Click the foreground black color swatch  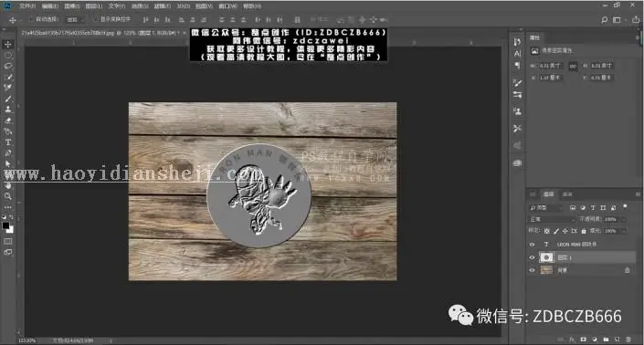coord(5,225)
